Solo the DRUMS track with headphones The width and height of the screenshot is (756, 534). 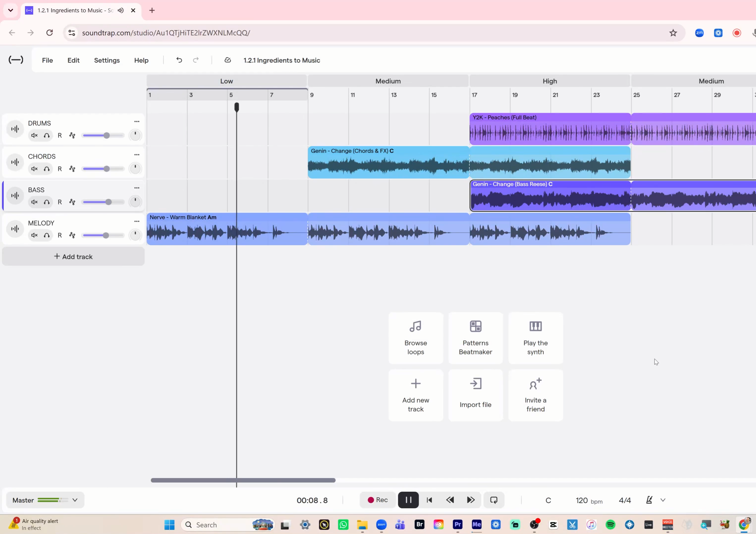click(47, 135)
